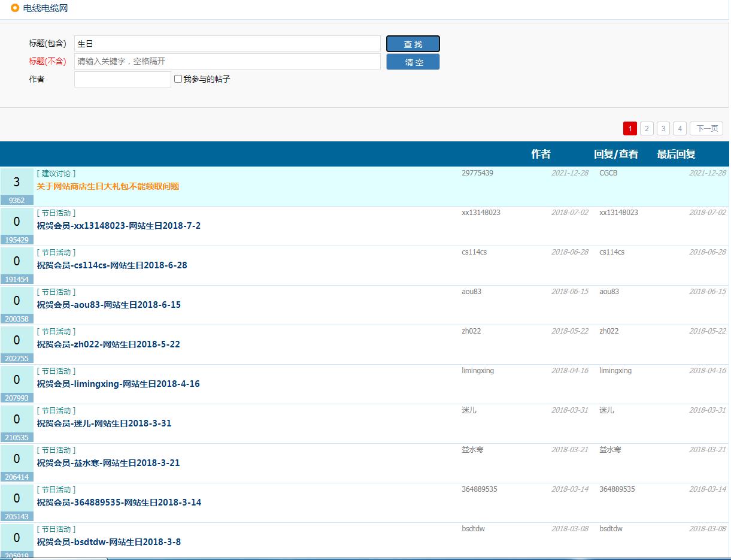Jump to page 4 of results

click(x=680, y=129)
